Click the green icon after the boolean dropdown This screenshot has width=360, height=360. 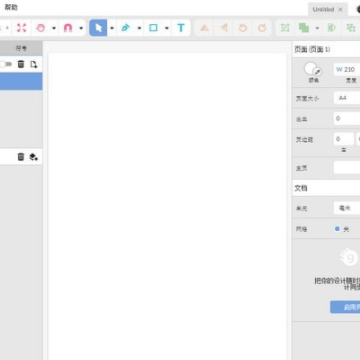click(x=331, y=28)
